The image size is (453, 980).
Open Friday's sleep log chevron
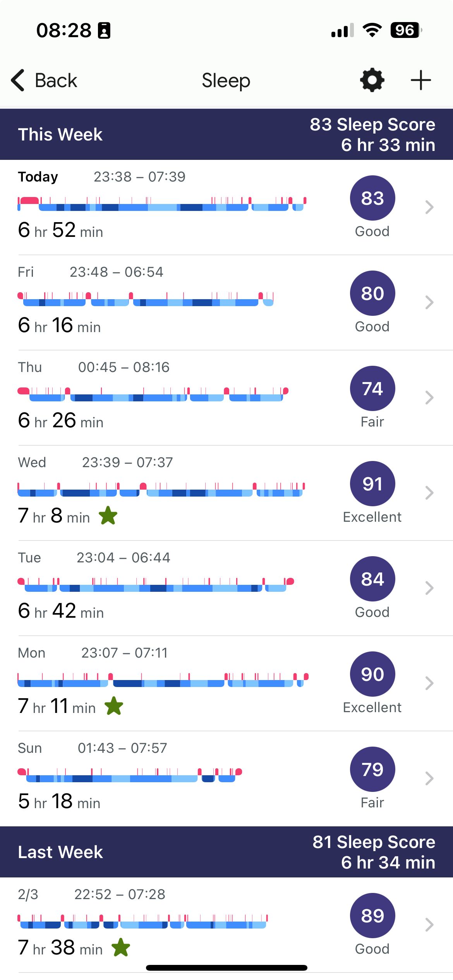click(x=429, y=303)
